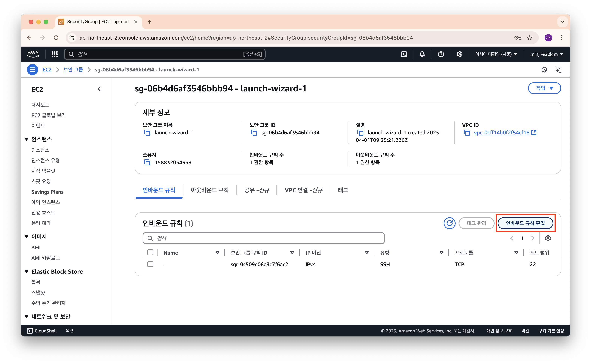Open Chrome three-dot menu
Screen dimensions: 591x364
point(562,38)
